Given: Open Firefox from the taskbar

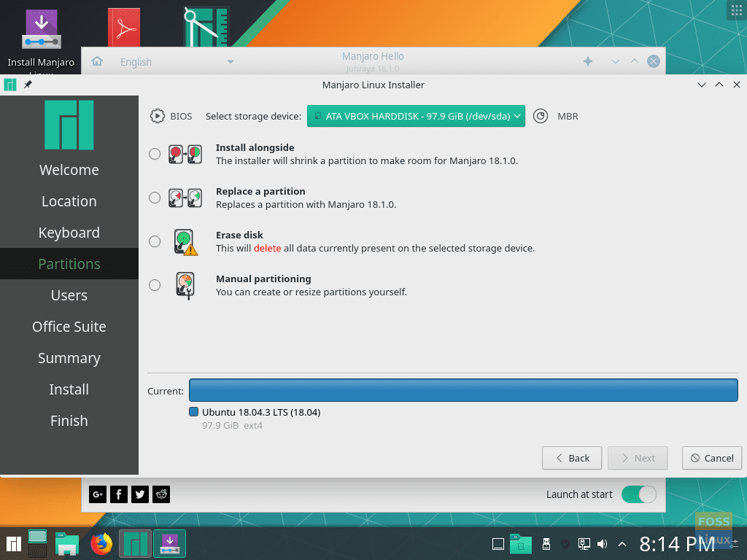Looking at the screenshot, I should tap(101, 543).
